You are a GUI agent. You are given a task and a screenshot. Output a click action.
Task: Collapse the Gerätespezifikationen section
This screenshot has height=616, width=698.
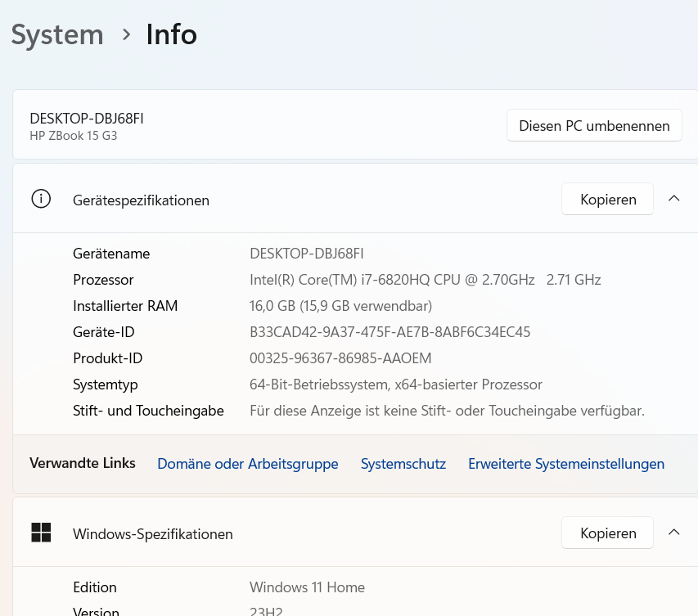pyautogui.click(x=674, y=199)
